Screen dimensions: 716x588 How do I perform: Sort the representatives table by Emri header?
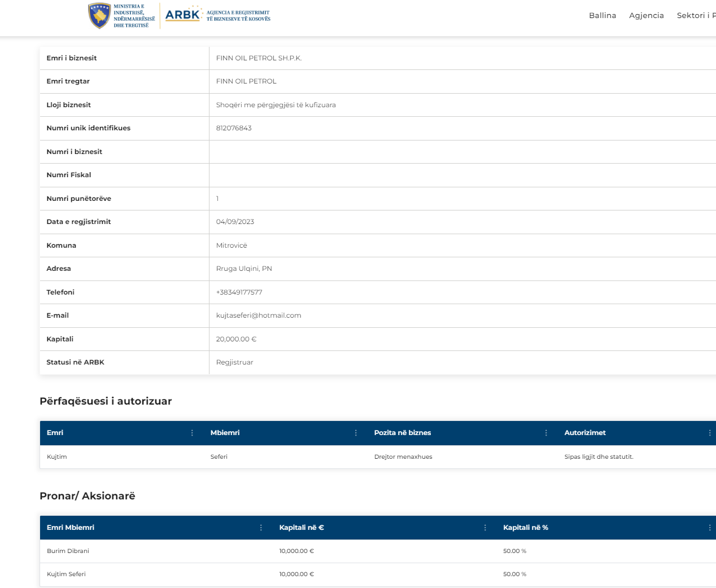coord(55,433)
